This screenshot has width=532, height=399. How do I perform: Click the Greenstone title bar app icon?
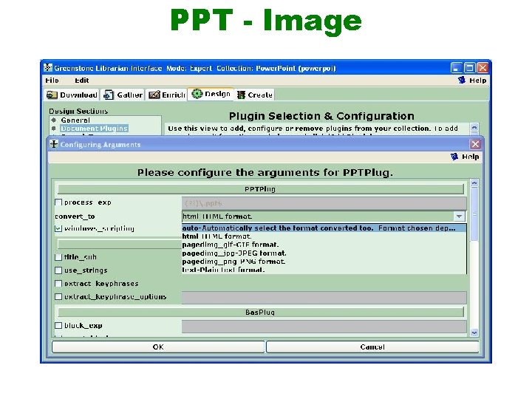[48, 67]
